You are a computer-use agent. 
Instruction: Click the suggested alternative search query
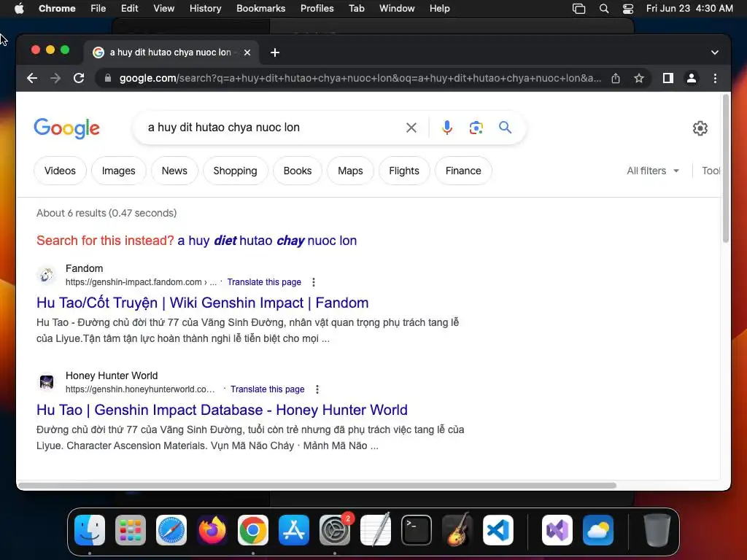267,241
